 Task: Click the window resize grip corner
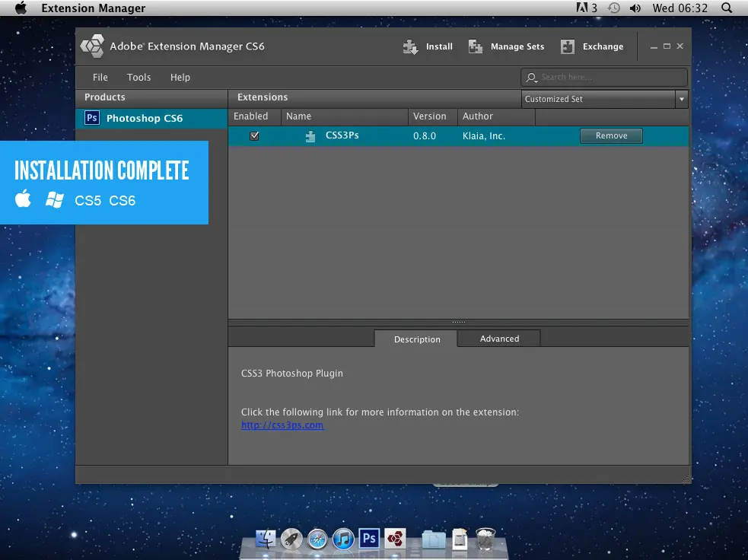(x=686, y=479)
